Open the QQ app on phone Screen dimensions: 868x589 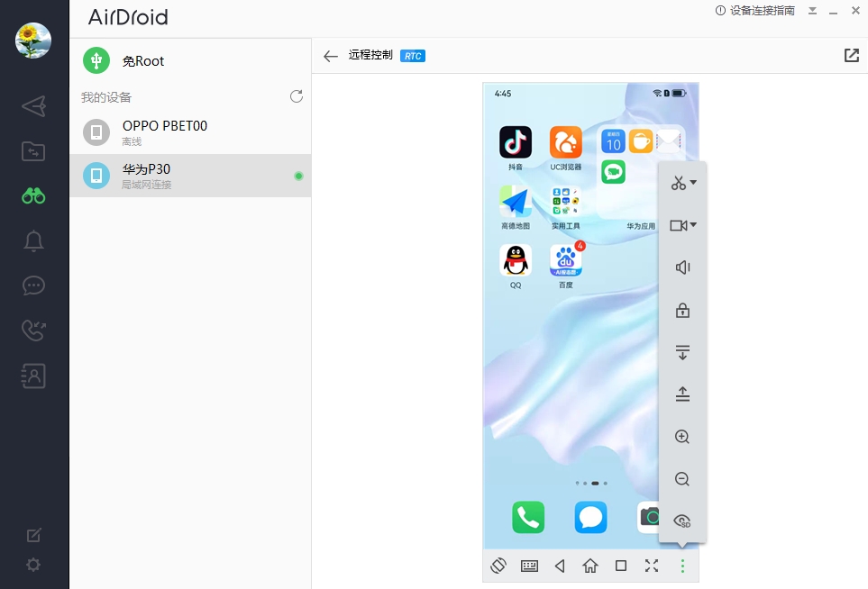click(x=516, y=260)
